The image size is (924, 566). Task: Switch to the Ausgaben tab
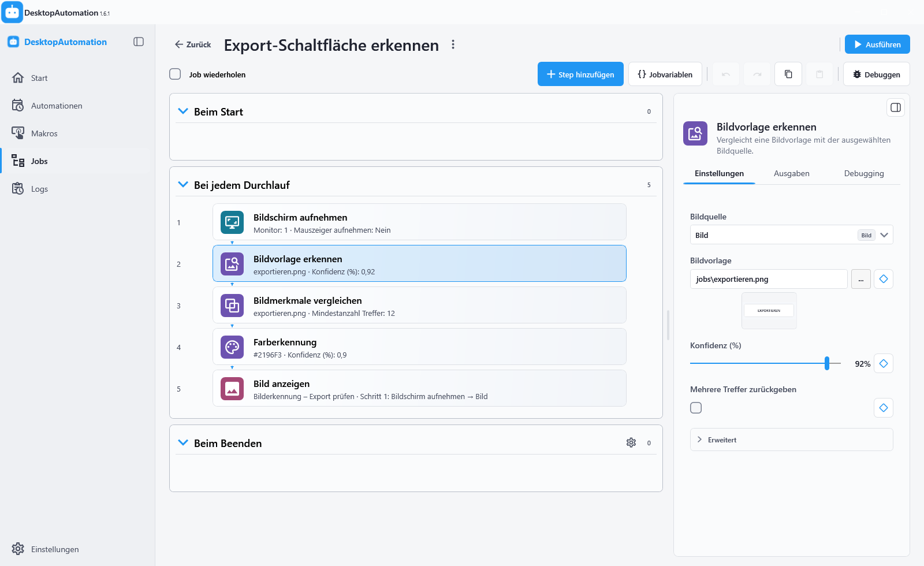click(791, 173)
